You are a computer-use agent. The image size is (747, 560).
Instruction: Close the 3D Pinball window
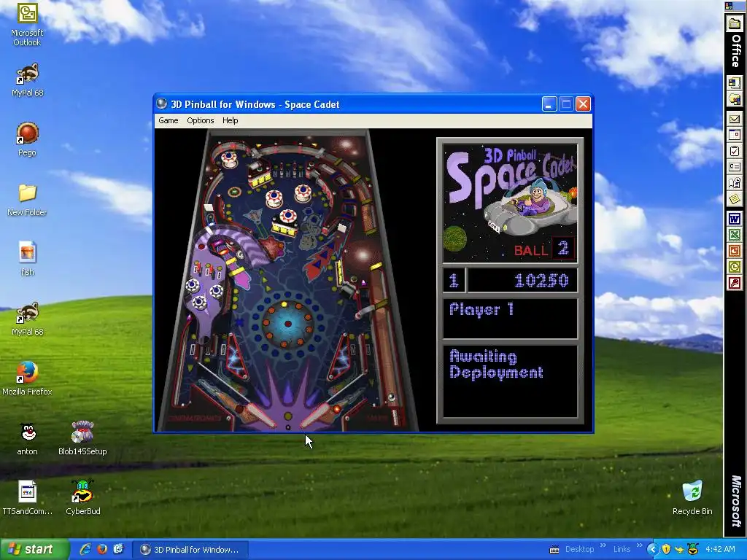(583, 104)
